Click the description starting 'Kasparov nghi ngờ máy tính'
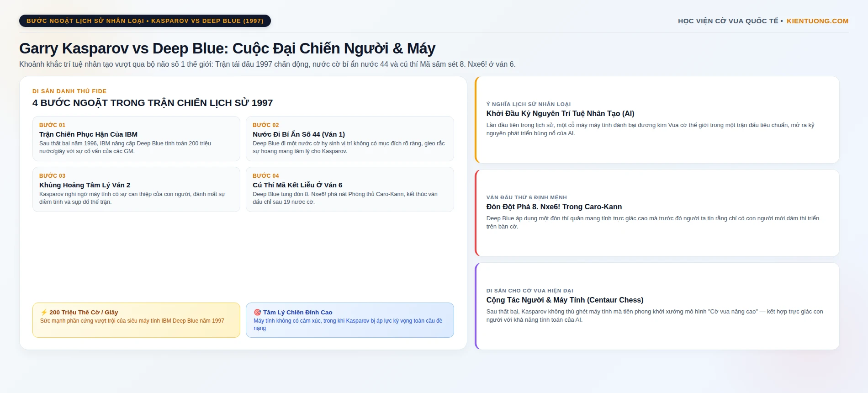This screenshot has height=393, width=868. click(132, 198)
